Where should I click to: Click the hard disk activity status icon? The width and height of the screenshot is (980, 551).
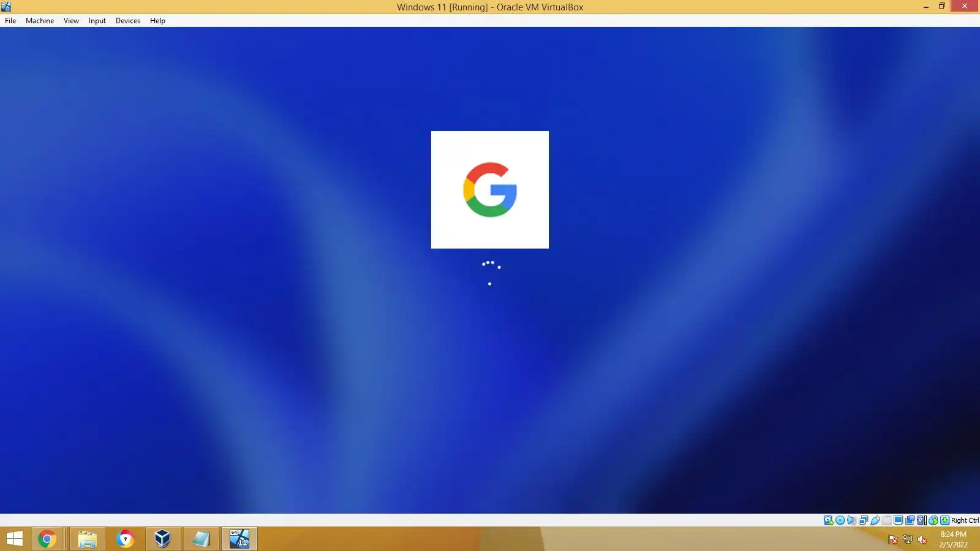(828, 520)
